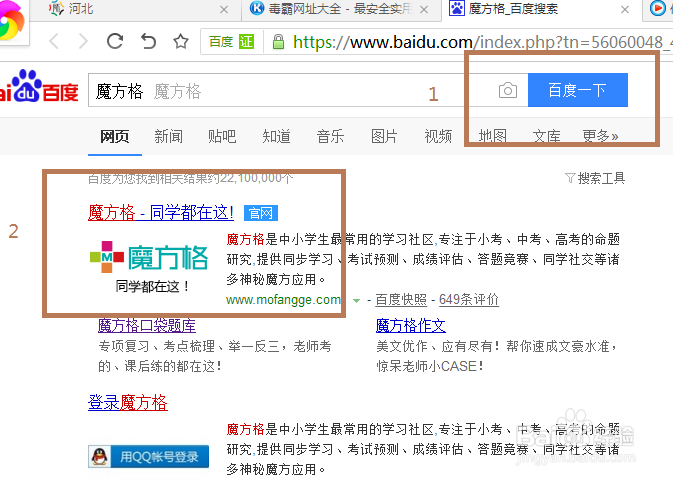
Task: Open www.mofangge.com green URL
Action: [x=283, y=299]
